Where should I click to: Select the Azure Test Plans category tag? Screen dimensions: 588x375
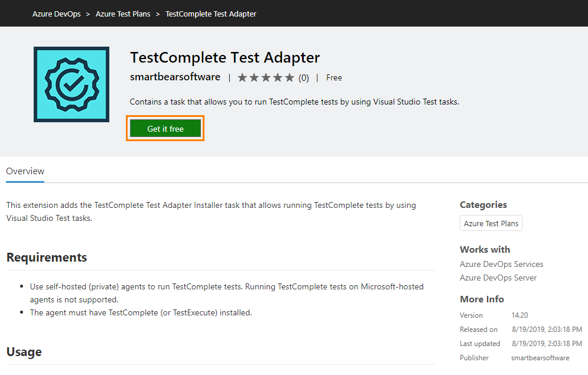point(490,223)
